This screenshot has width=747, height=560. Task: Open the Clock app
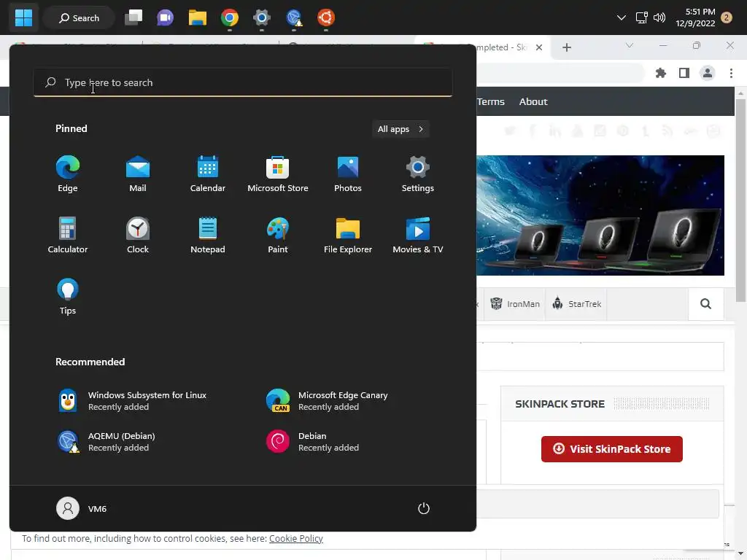pos(138,236)
